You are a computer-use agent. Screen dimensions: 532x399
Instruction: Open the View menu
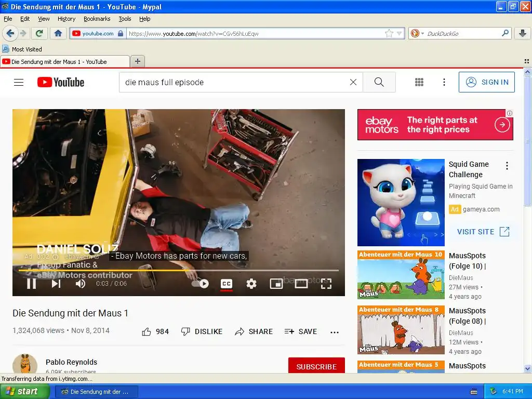coord(44,19)
